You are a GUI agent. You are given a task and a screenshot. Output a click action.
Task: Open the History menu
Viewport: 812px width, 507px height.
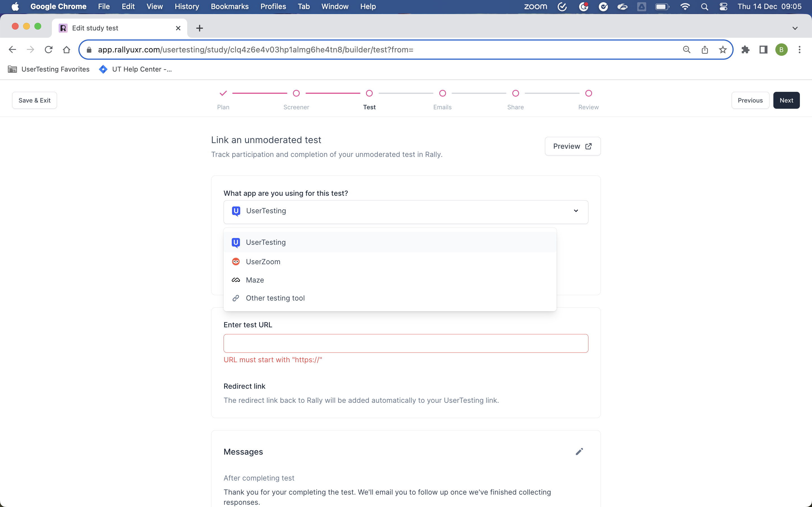[187, 6]
